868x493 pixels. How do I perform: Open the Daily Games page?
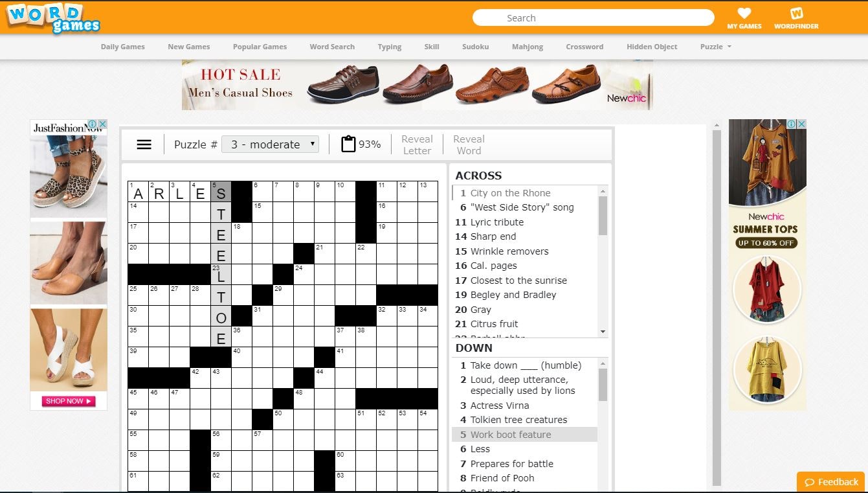[x=122, y=47]
